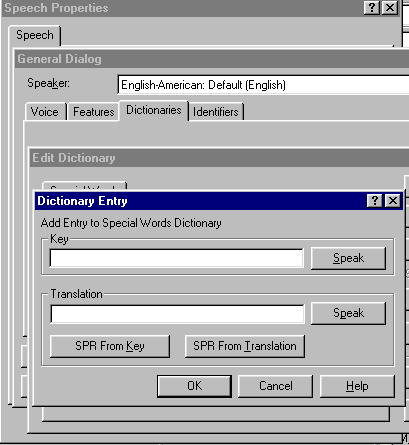Click the Edit Dictionary title bar

219,158
